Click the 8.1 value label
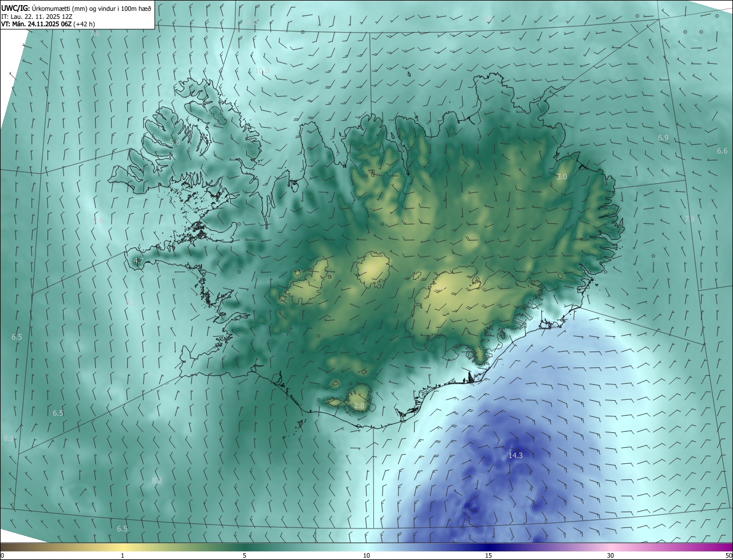This screenshot has height=560, width=733. click(x=8, y=438)
